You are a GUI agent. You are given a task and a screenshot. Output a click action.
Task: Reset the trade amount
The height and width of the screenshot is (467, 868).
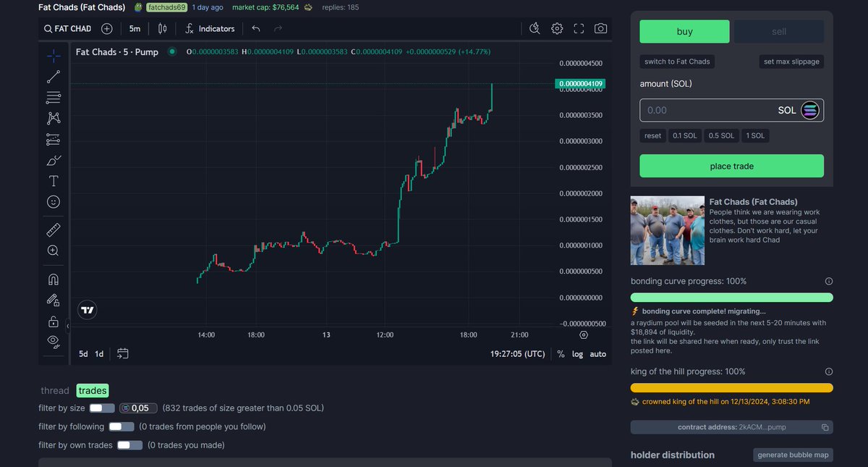652,135
